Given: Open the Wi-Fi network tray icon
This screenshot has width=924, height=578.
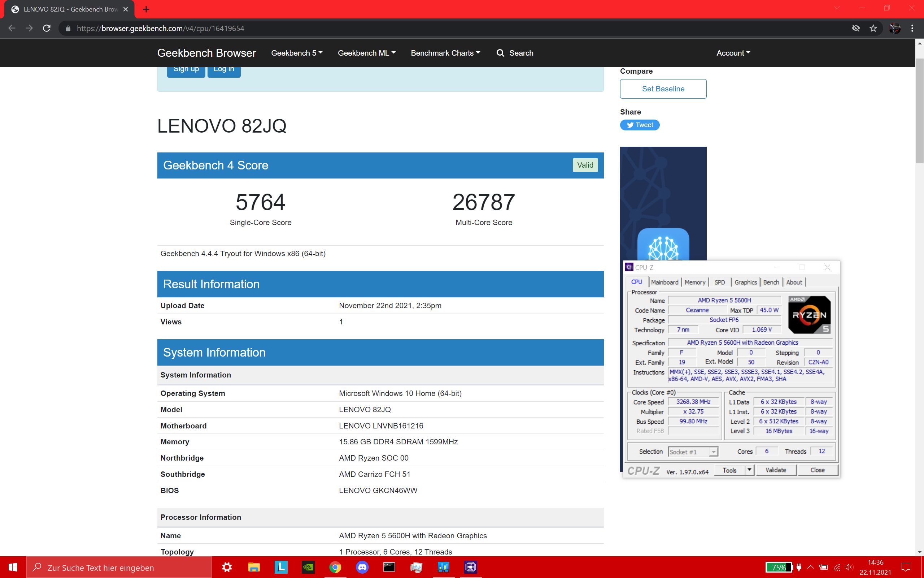Looking at the screenshot, I should click(837, 567).
